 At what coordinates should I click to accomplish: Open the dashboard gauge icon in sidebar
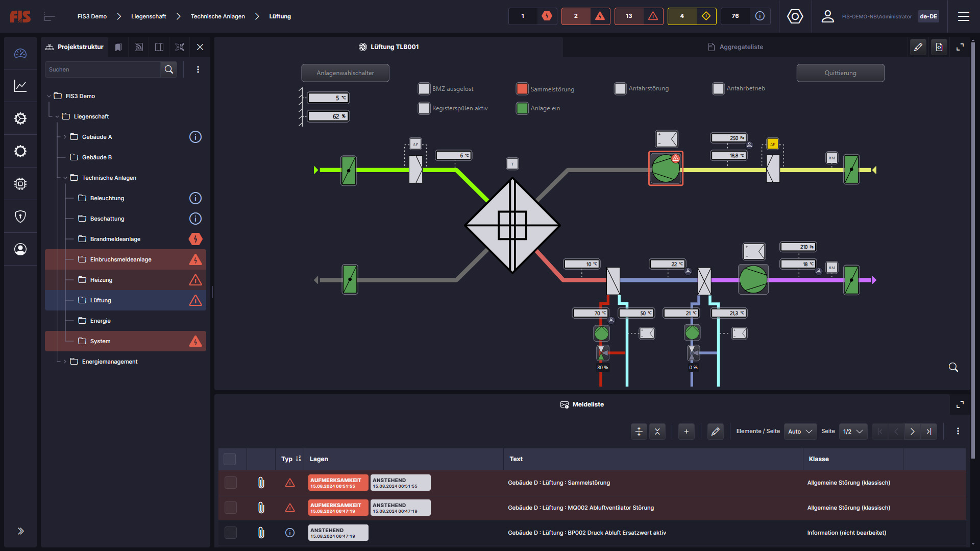(x=20, y=53)
